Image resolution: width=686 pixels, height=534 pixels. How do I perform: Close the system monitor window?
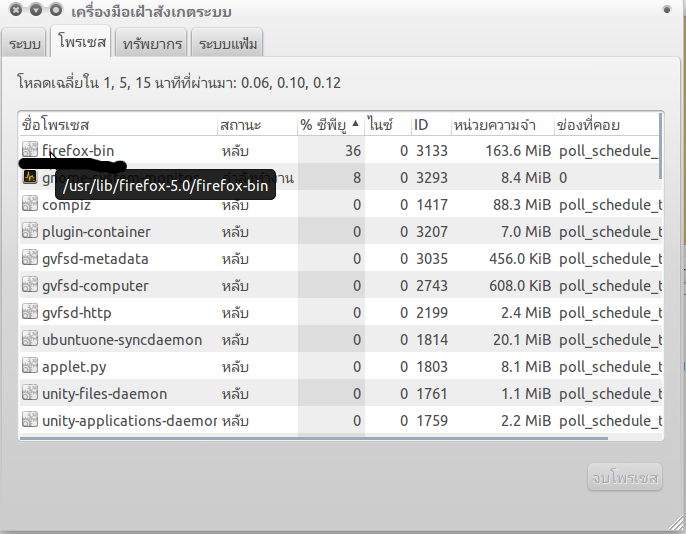16,10
